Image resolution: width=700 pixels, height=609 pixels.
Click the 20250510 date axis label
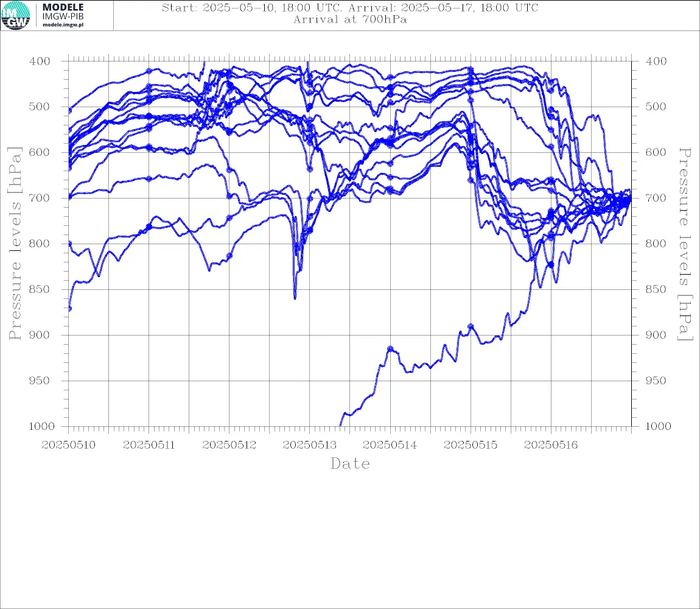68,445
